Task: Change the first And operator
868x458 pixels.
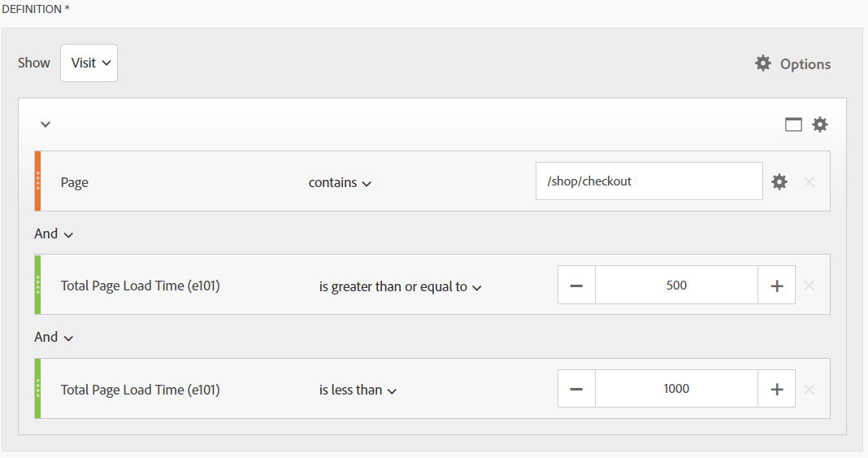Action: tap(54, 233)
